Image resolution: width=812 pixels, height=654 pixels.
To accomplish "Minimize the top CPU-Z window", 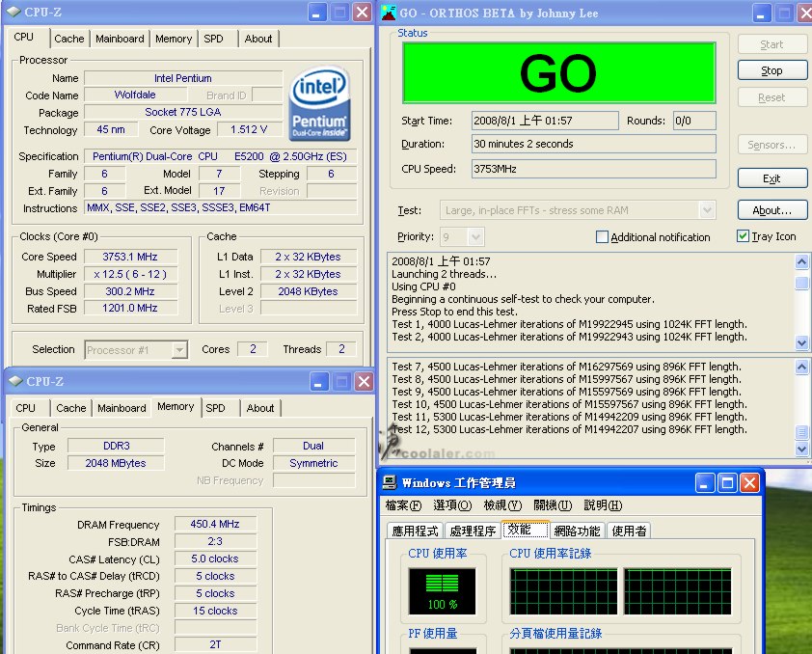I will point(317,12).
